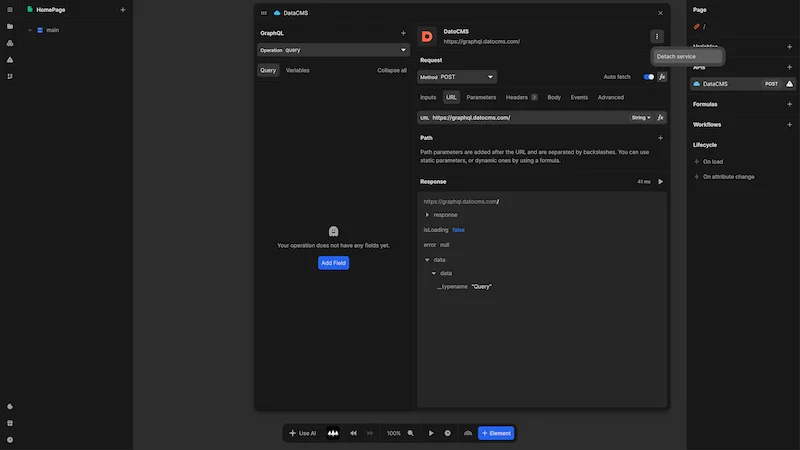The width and height of the screenshot is (800, 450).
Task: Click the trees icon in bottom toolbar
Action: pos(333,433)
